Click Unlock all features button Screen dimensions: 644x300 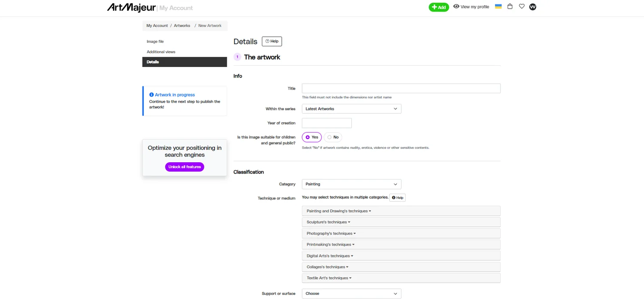pyautogui.click(x=185, y=167)
